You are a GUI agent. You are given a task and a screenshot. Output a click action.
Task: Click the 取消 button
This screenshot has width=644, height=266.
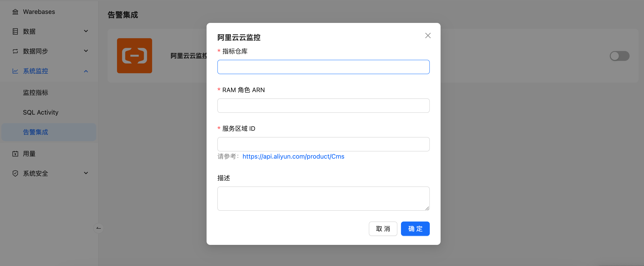pyautogui.click(x=383, y=228)
